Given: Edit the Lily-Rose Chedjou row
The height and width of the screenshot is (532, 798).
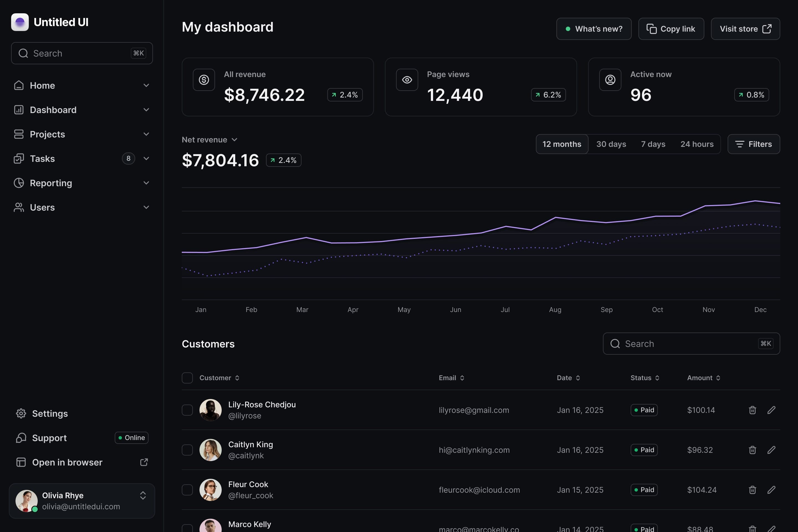Looking at the screenshot, I should [771, 410].
